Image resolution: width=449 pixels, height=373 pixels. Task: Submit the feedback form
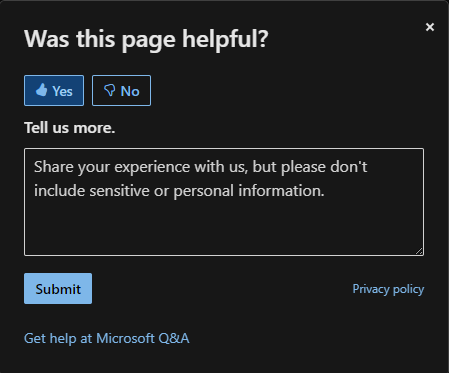(58, 289)
